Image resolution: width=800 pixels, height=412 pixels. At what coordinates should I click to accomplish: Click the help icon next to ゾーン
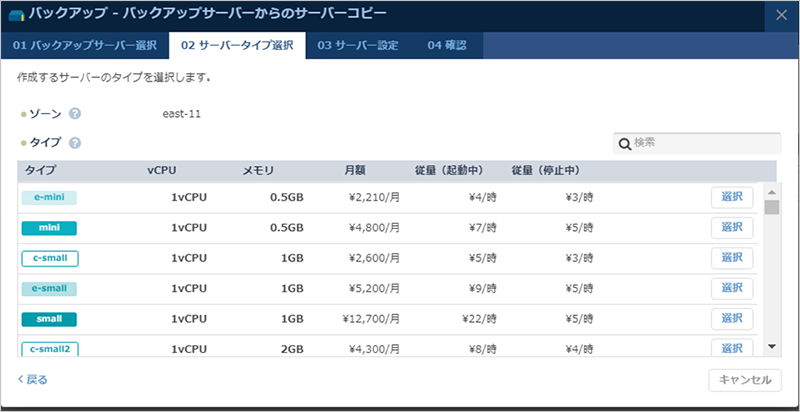coord(75,114)
